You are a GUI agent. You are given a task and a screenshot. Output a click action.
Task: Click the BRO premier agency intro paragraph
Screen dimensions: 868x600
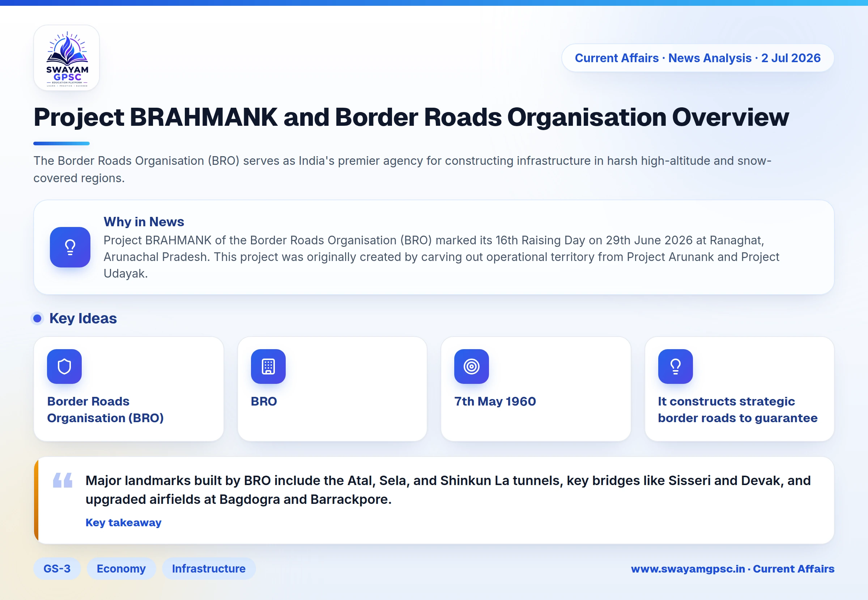coord(403,169)
